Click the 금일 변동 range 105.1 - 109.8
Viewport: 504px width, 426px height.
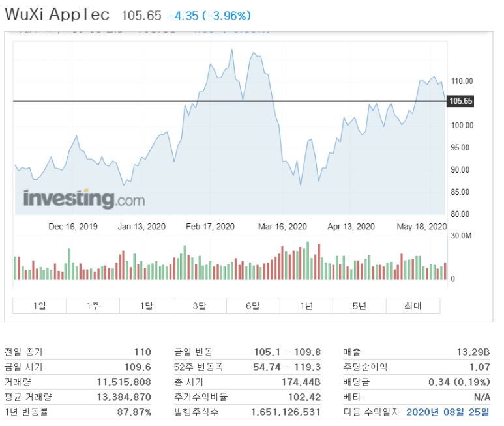(288, 352)
